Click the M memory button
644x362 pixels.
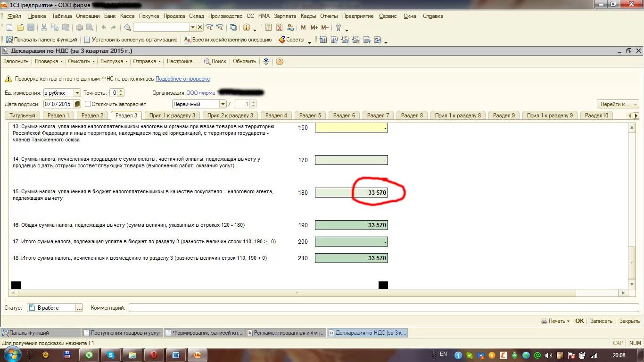click(303, 28)
